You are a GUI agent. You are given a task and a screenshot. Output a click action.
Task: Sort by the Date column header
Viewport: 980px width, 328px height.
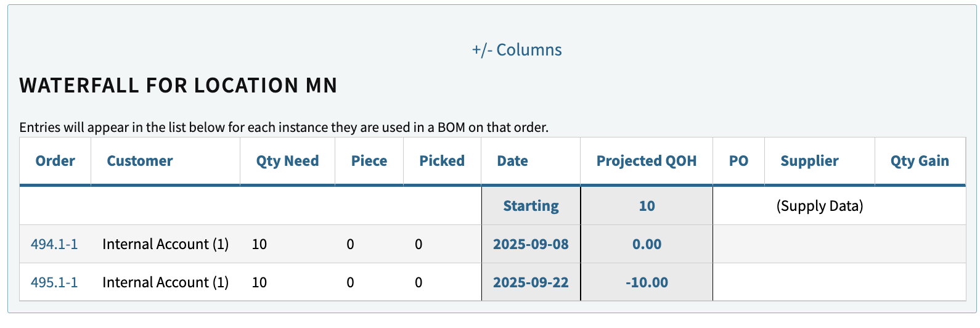point(513,161)
